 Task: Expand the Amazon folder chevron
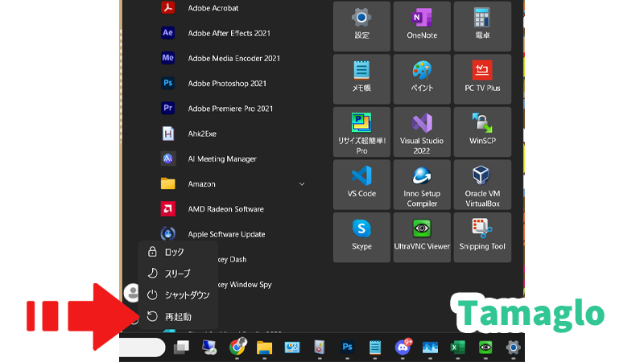pyautogui.click(x=302, y=184)
